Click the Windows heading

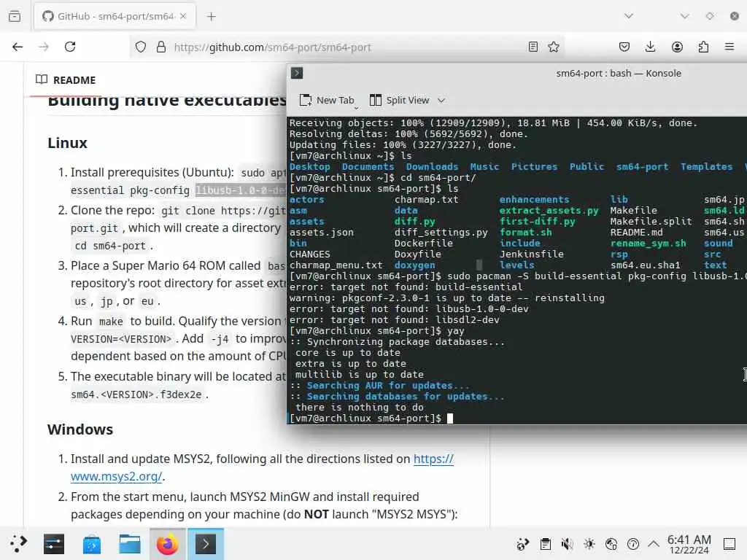click(80, 429)
